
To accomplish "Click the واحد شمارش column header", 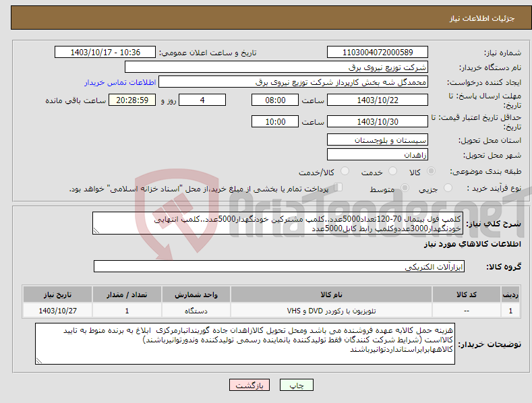I will [196, 294].
